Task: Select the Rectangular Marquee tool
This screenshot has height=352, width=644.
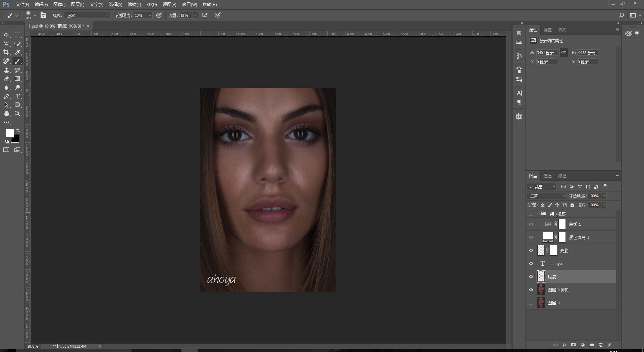Action: pyautogui.click(x=17, y=35)
